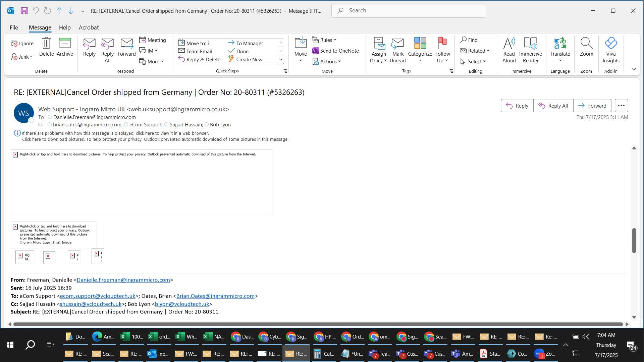Click the horizontal scrollbar of the message body

pos(318,324)
